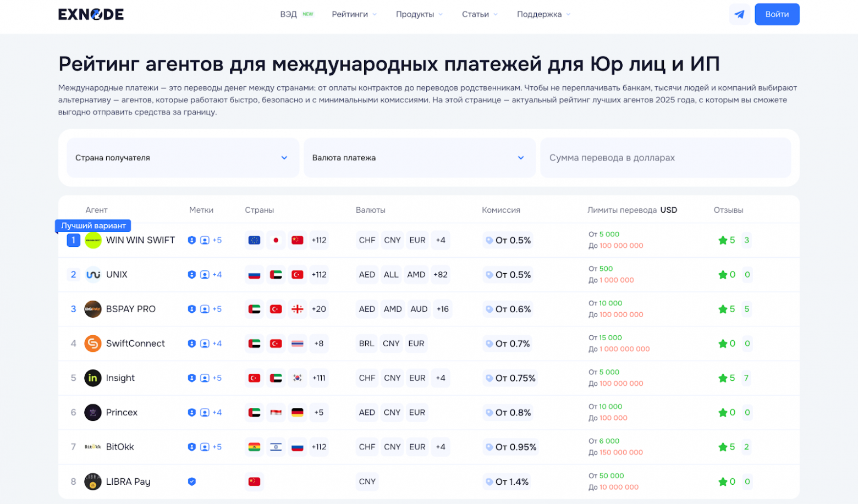Click the LIBRA Pay agent logo

pyautogui.click(x=93, y=481)
